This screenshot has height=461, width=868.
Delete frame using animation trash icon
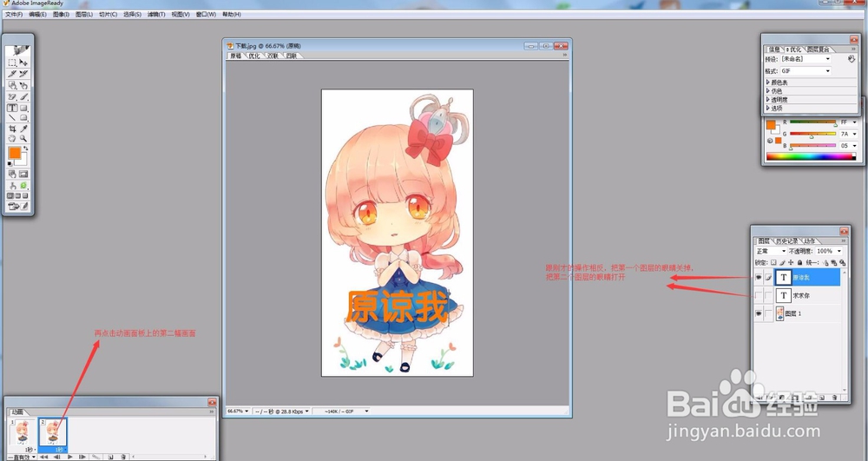click(x=123, y=458)
